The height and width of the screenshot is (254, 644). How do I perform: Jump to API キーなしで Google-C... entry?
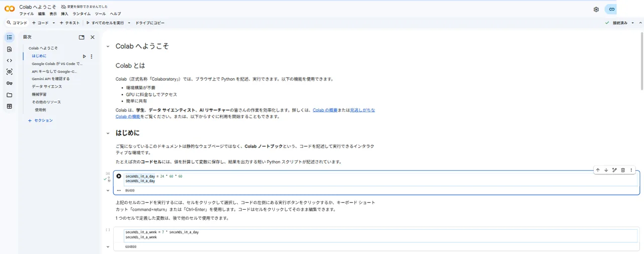click(x=54, y=72)
